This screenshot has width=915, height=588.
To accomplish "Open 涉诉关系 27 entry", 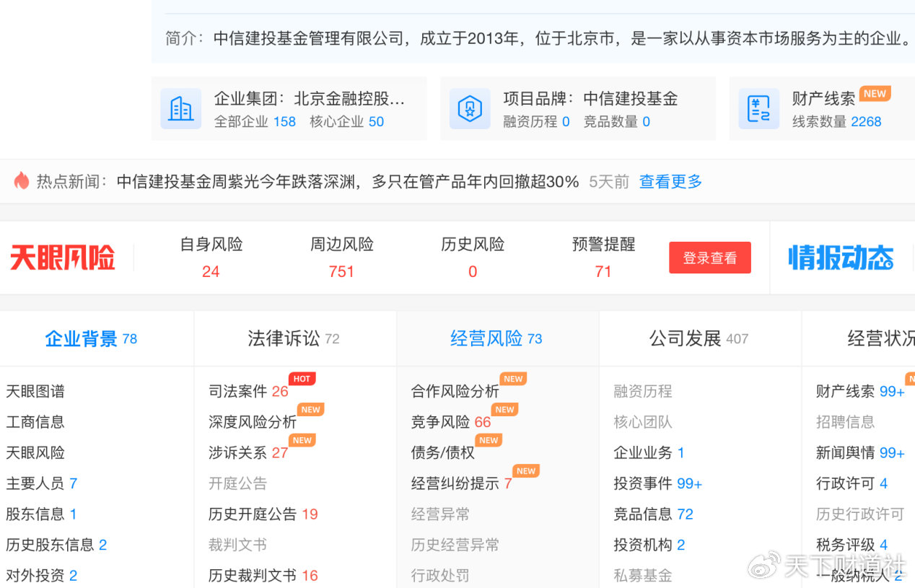I will tap(248, 452).
